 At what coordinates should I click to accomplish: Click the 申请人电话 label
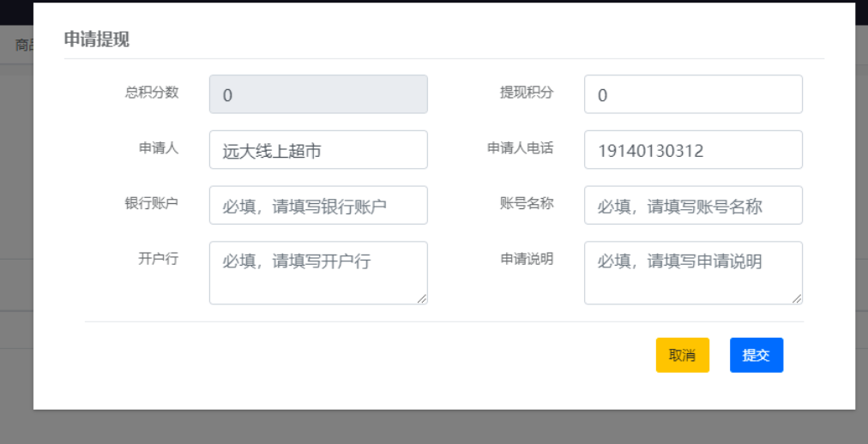click(520, 148)
